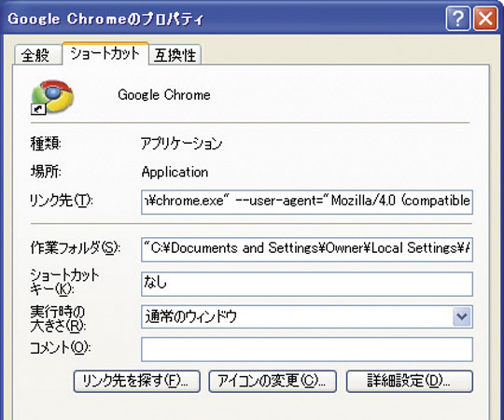The width and height of the screenshot is (504, 420).
Task: Click the コメント(O) label
Action: click(61, 348)
